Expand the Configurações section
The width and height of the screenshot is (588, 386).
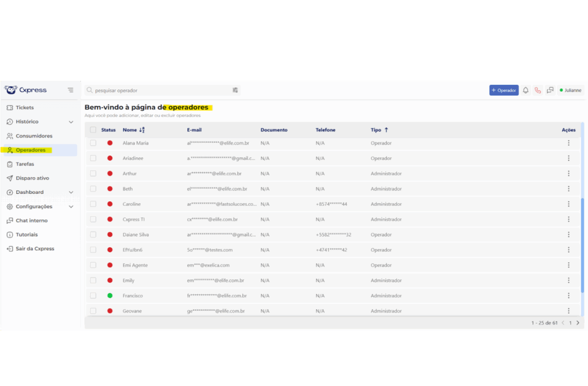(x=71, y=206)
